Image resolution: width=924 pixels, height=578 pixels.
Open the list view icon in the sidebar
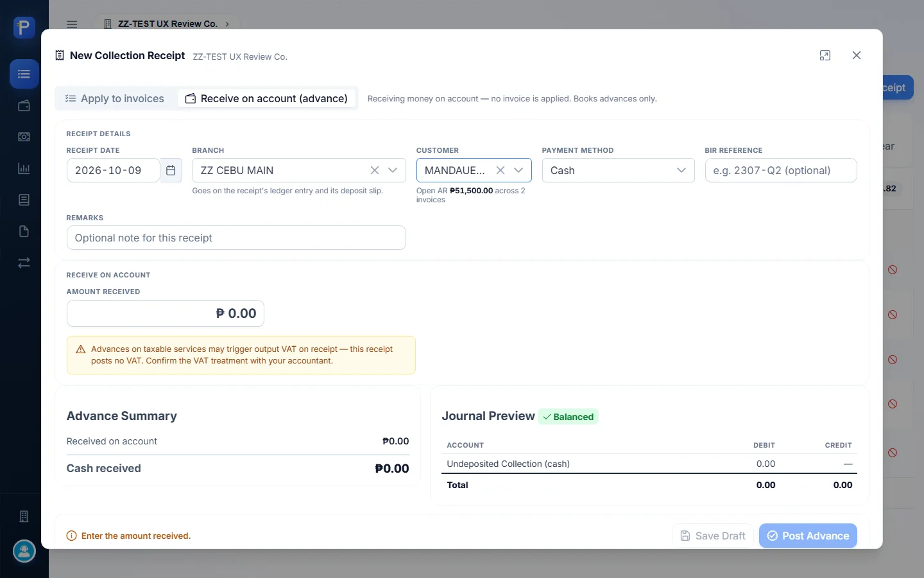coord(24,74)
